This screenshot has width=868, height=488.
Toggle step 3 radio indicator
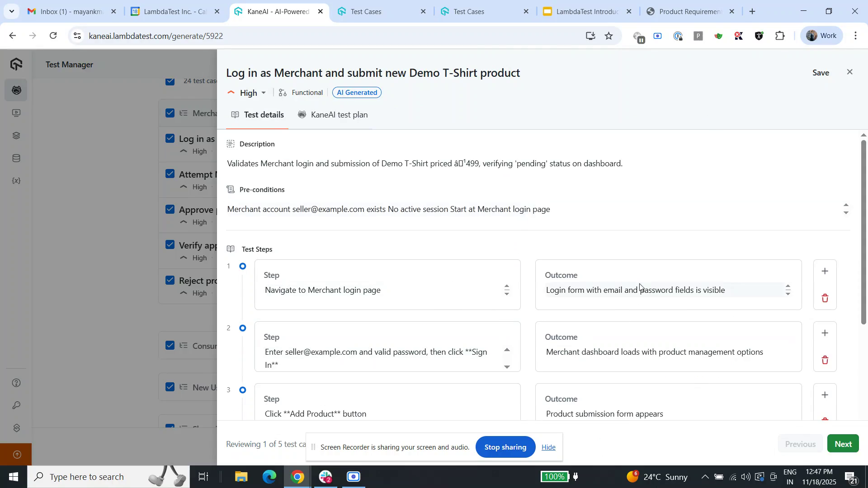(243, 389)
